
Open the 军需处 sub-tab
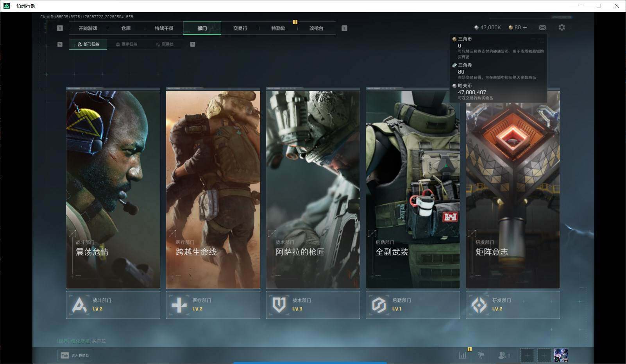coord(165,44)
